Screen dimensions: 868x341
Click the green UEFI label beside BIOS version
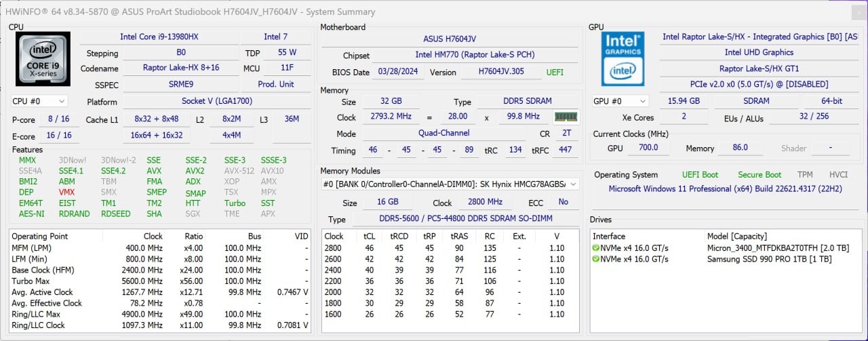coord(555,72)
